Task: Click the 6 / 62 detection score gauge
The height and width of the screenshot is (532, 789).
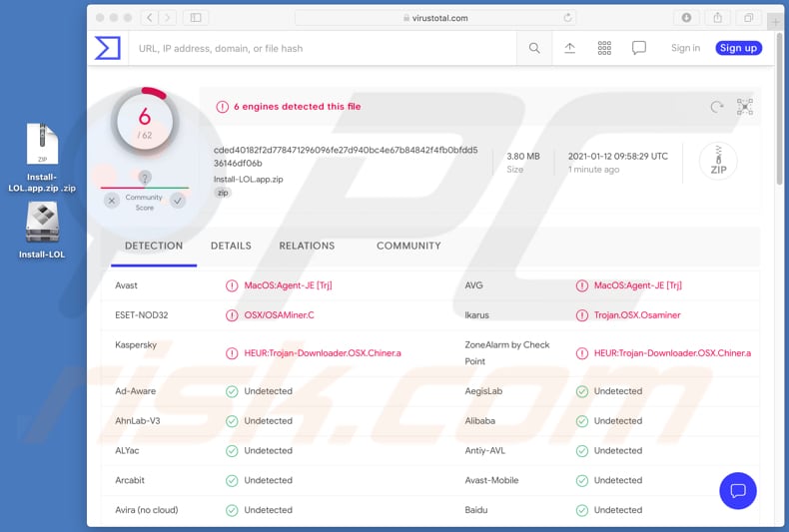Action: click(x=145, y=121)
